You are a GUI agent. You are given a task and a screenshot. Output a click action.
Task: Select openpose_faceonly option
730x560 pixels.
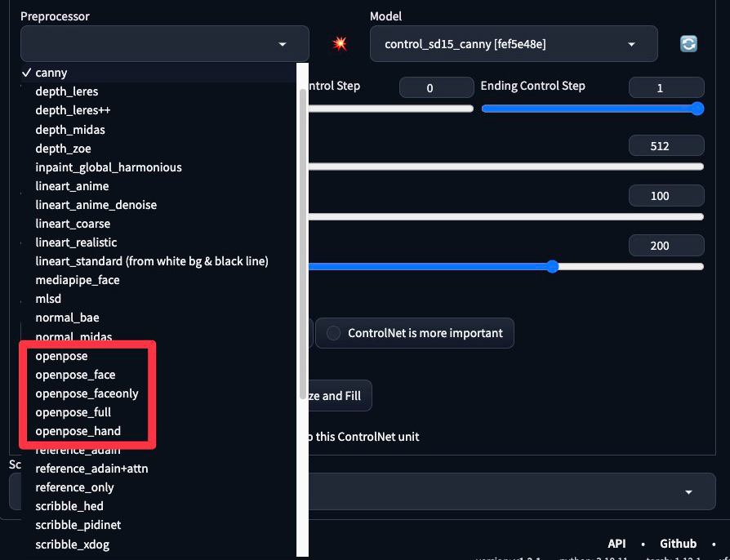click(158, 393)
